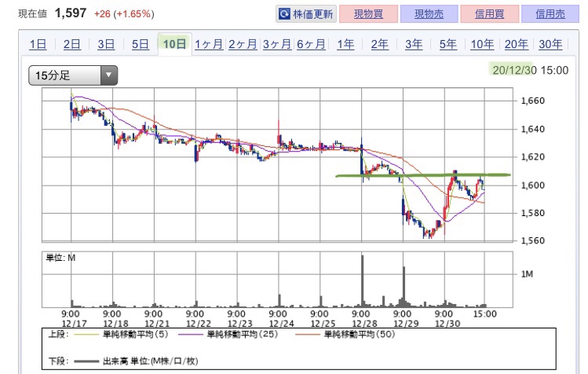Select the 10日 period tab

click(175, 44)
